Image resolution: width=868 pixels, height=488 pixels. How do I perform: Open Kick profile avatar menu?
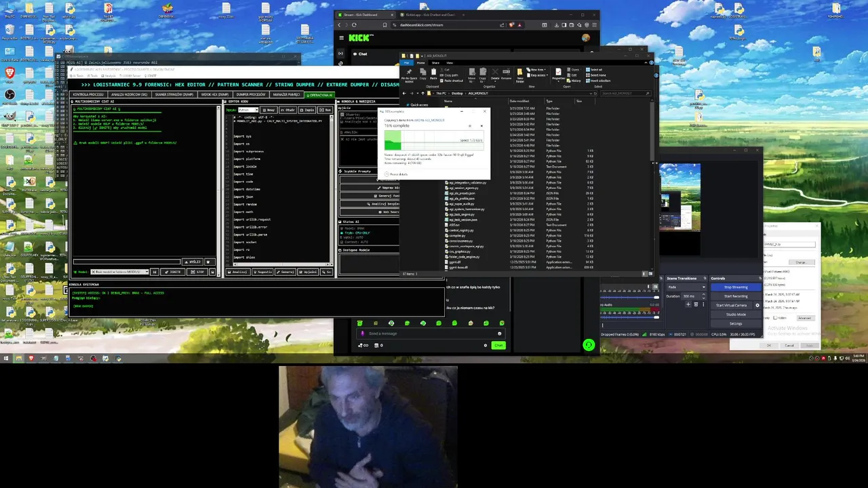(x=586, y=38)
